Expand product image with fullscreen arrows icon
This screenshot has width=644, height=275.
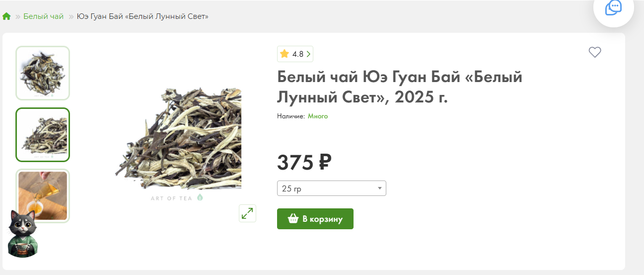pyautogui.click(x=247, y=213)
